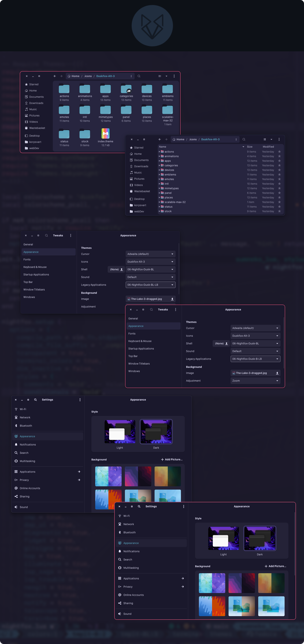Screen dimensions: 304x644
Task: Pick the teal-purple polygon wallpaper in front Settings
Action: tap(212, 583)
